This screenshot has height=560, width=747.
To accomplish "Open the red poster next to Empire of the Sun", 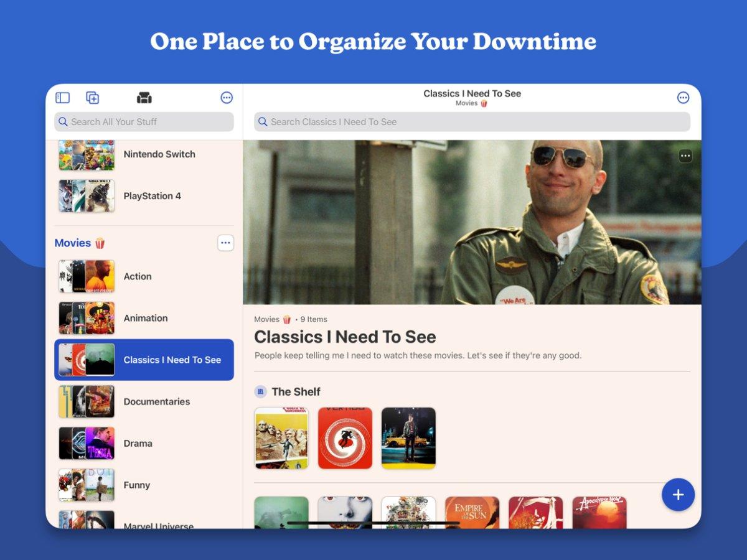I will coord(535,513).
